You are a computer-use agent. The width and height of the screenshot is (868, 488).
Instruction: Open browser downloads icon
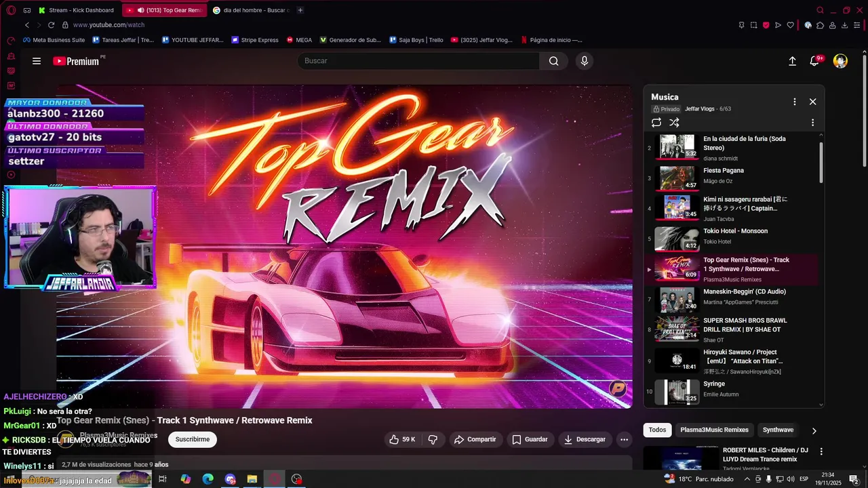(x=844, y=25)
